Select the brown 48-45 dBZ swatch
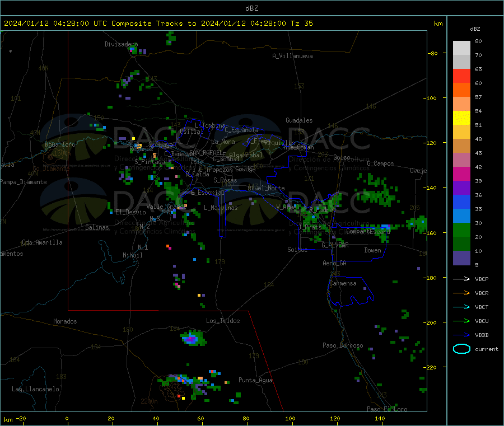The height and width of the screenshot is (426, 504). pyautogui.click(x=461, y=146)
